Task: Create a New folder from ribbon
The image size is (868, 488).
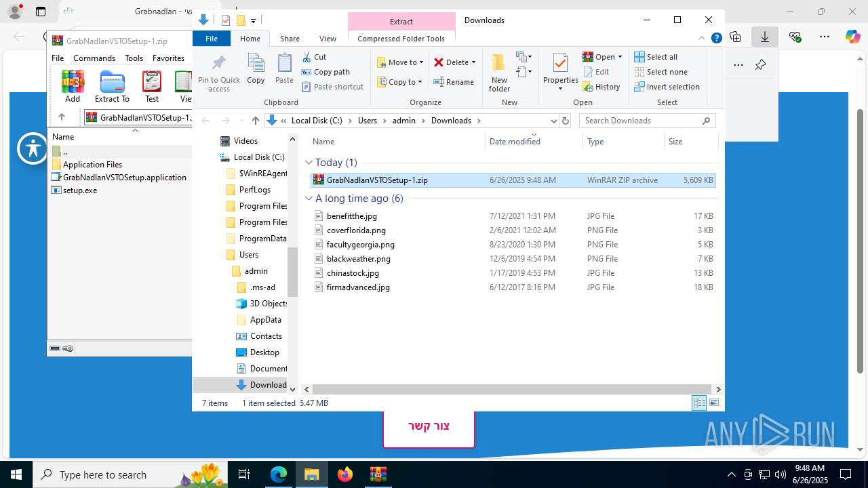Action: pos(499,74)
